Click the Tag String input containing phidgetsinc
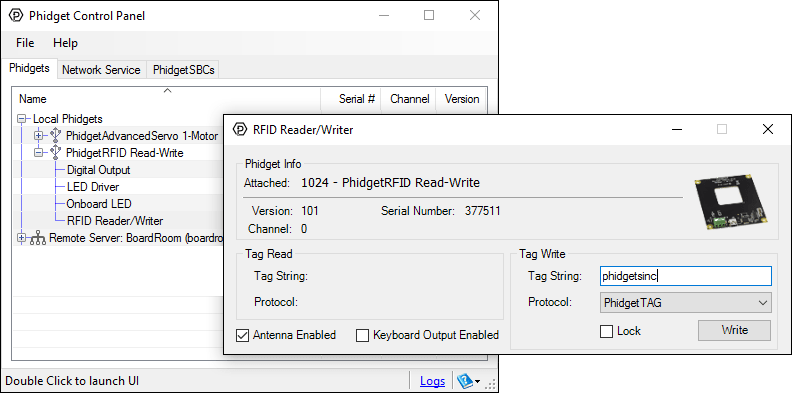Viewport: 792px width, 393px height. (685, 276)
